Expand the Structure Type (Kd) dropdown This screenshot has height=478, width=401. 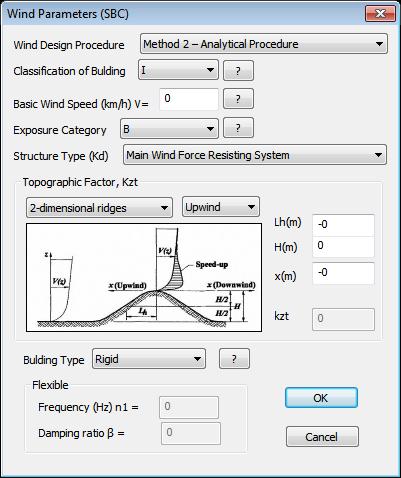click(x=255, y=155)
